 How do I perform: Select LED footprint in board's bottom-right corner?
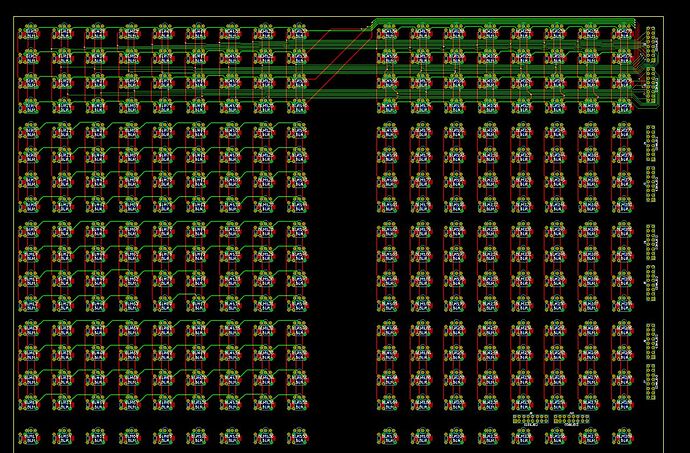click(622, 437)
